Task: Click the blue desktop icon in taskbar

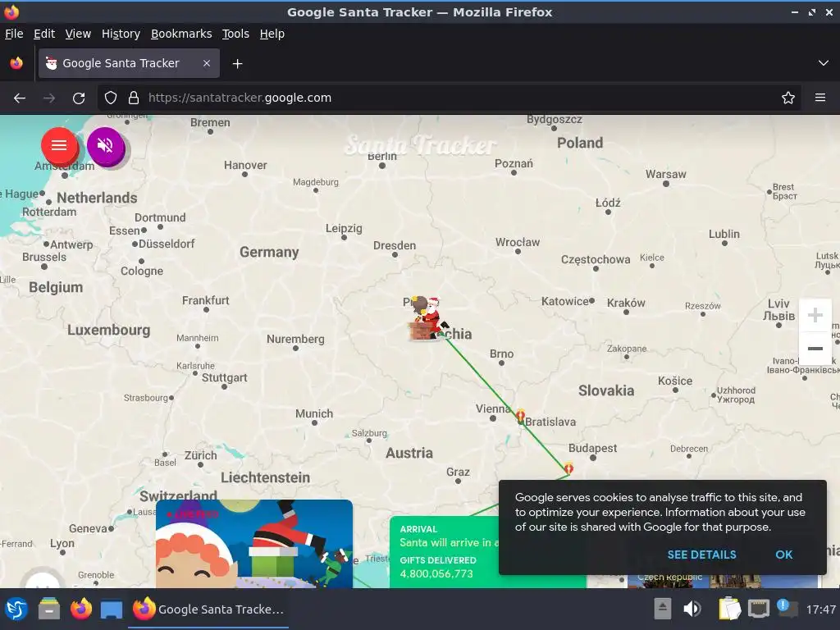Action: pyautogui.click(x=112, y=609)
